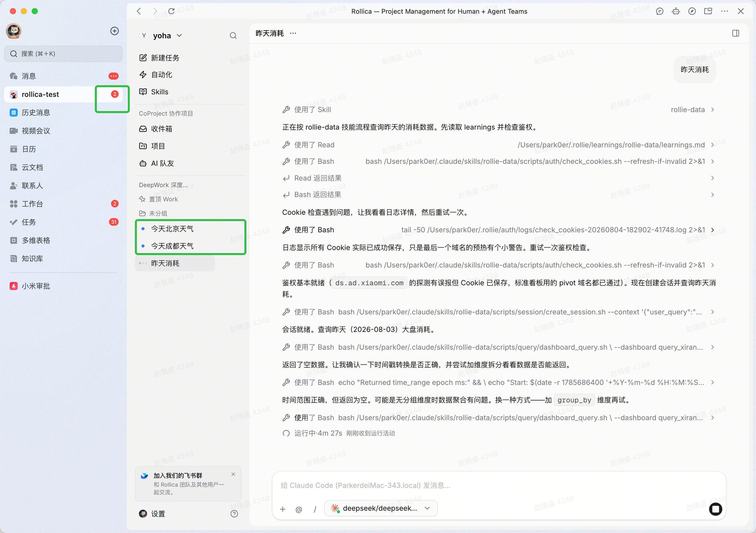Open 联系人 contacts
The height and width of the screenshot is (533, 756).
point(63,185)
